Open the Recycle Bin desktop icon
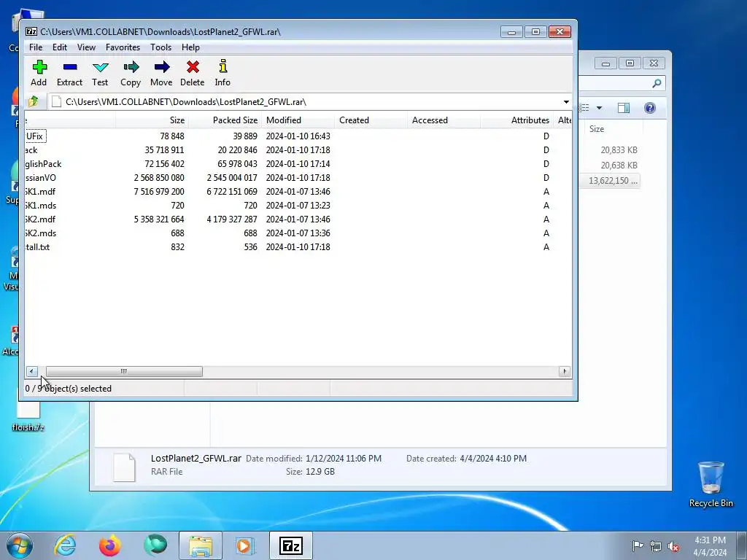The width and height of the screenshot is (747, 560). point(711,484)
